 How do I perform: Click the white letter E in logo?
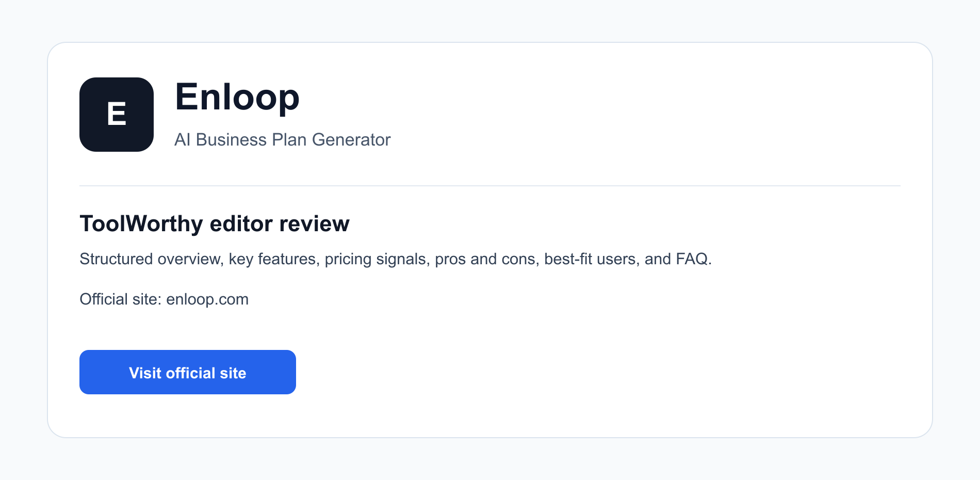click(x=117, y=114)
